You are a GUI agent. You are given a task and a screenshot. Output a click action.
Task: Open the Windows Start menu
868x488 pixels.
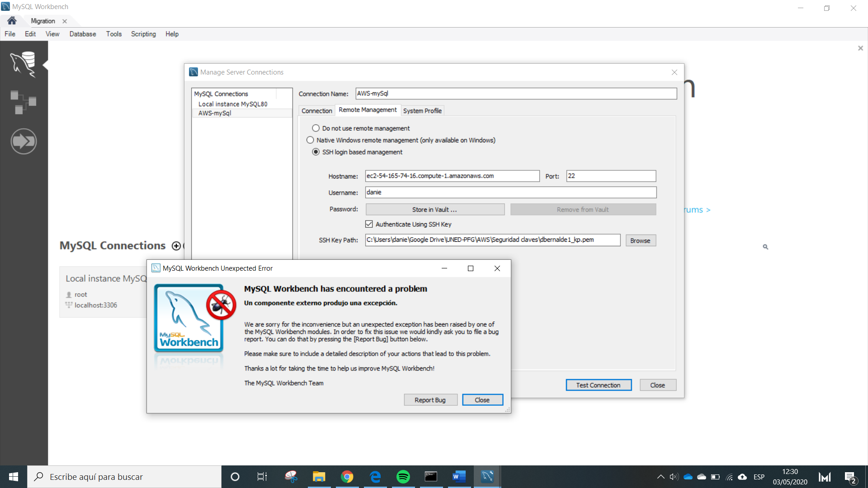tap(14, 477)
